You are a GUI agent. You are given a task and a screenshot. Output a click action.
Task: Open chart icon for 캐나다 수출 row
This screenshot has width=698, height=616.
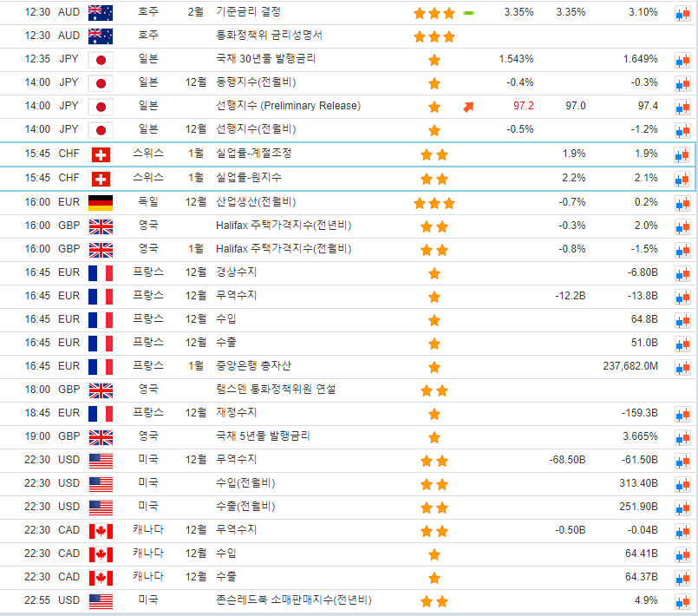(682, 577)
